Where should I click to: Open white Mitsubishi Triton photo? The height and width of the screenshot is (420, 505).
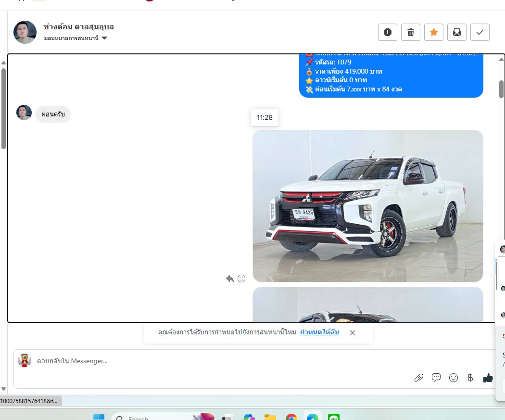[367, 206]
